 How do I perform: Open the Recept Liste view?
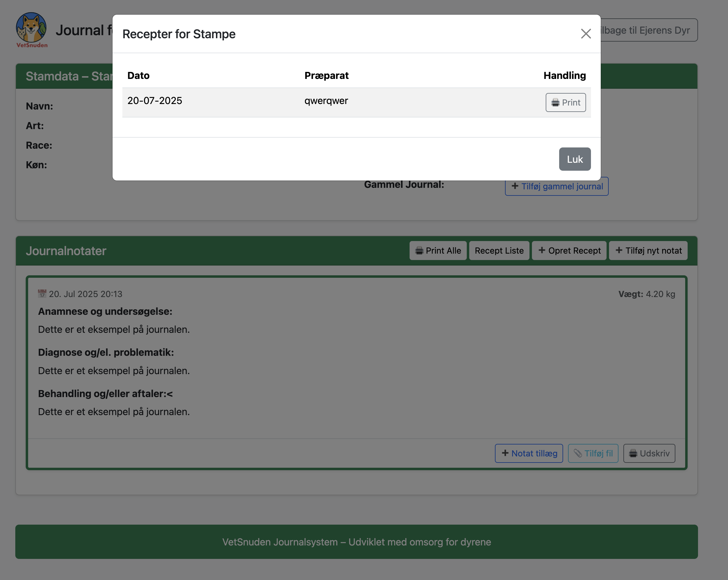[499, 251]
